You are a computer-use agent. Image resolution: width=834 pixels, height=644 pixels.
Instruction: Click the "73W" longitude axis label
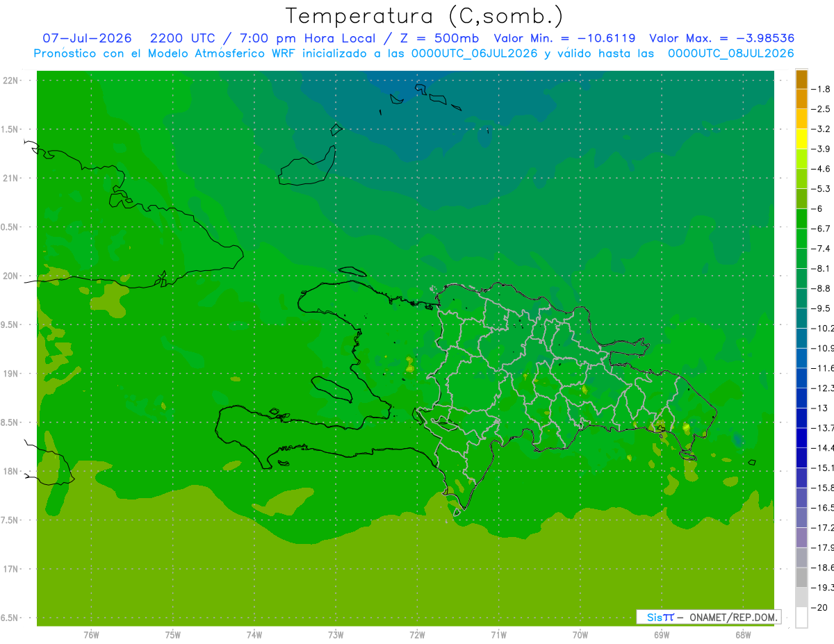pyautogui.click(x=336, y=635)
